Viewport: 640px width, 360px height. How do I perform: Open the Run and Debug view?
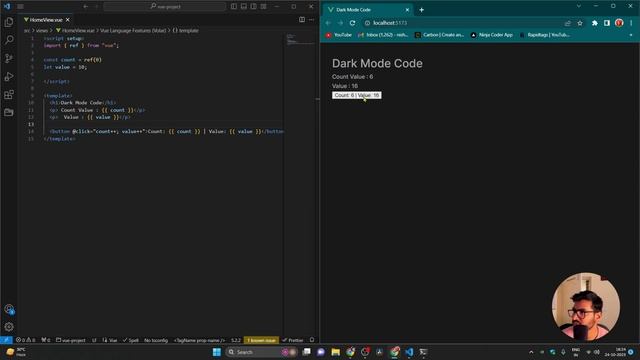click(x=9, y=76)
